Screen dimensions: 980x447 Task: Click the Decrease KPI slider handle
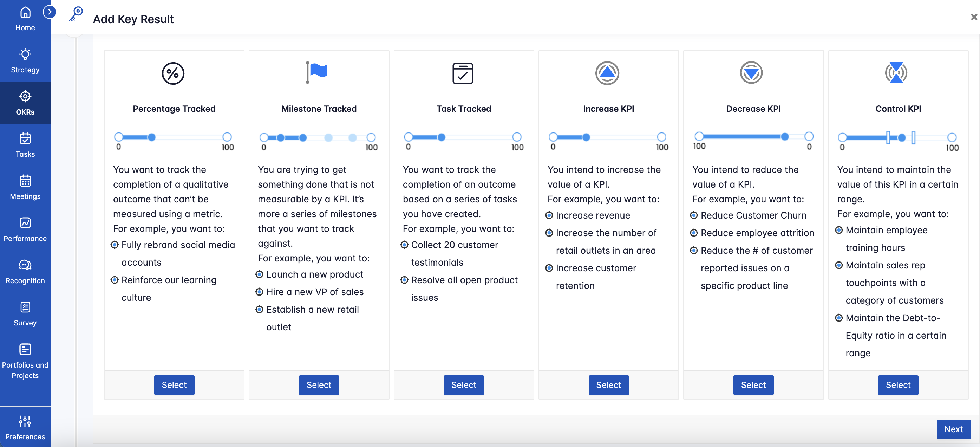pos(784,137)
